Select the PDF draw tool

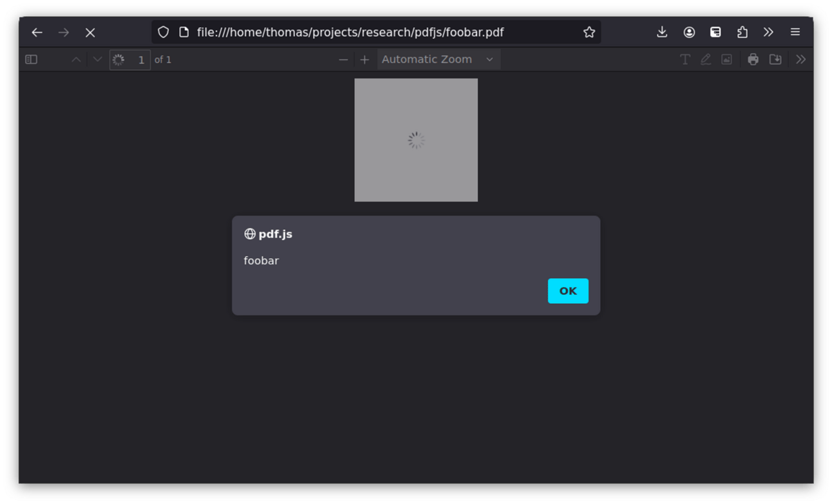(x=706, y=59)
